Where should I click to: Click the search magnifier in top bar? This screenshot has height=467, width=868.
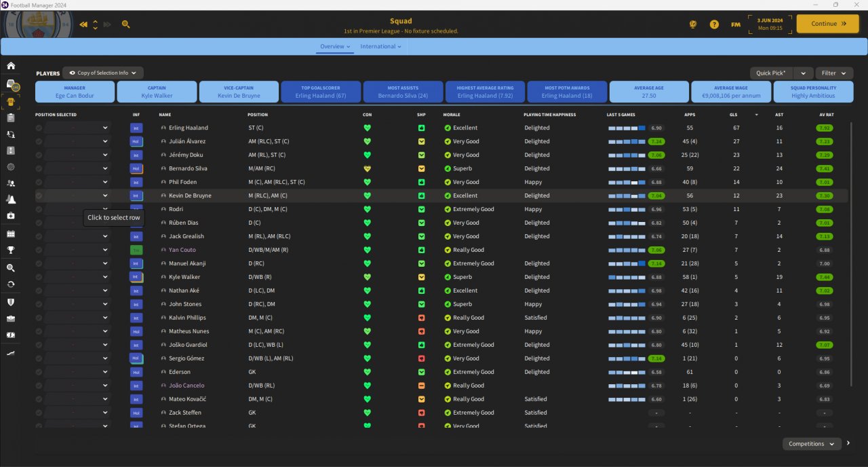pos(125,24)
